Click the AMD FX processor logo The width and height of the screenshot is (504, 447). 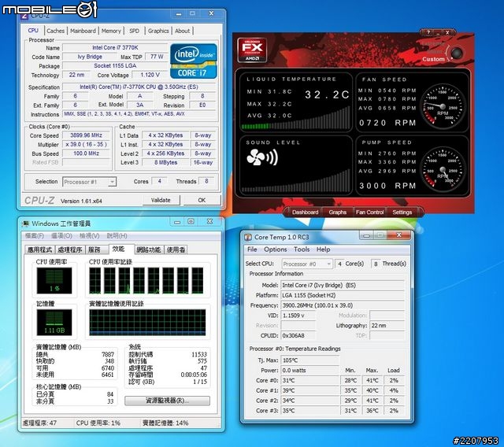tap(252, 50)
